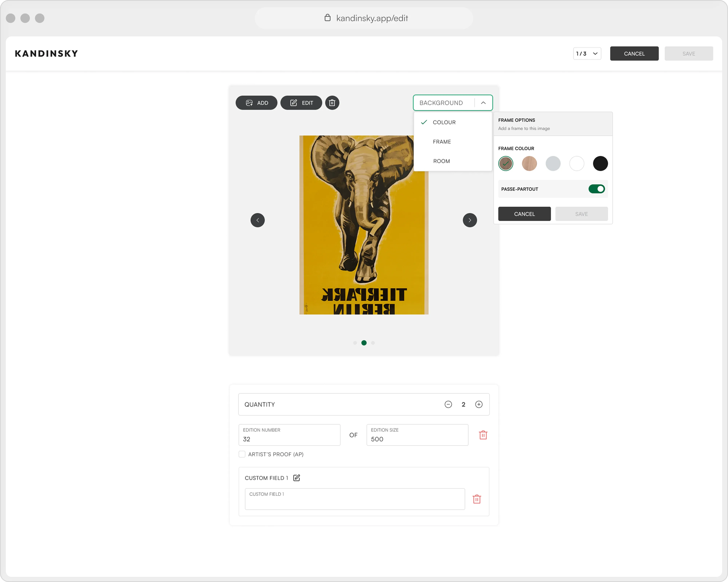Click the ADD image button

tap(256, 103)
